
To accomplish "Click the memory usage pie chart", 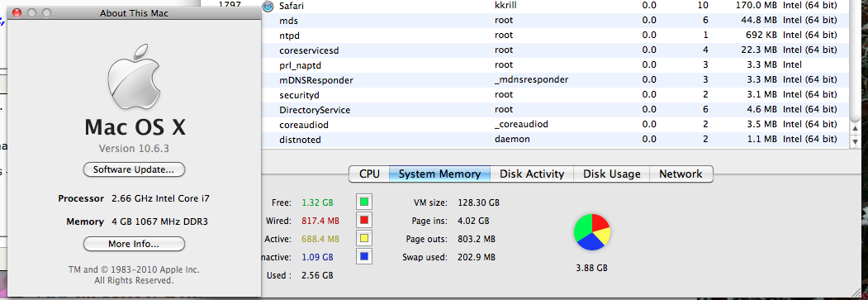I will [592, 232].
